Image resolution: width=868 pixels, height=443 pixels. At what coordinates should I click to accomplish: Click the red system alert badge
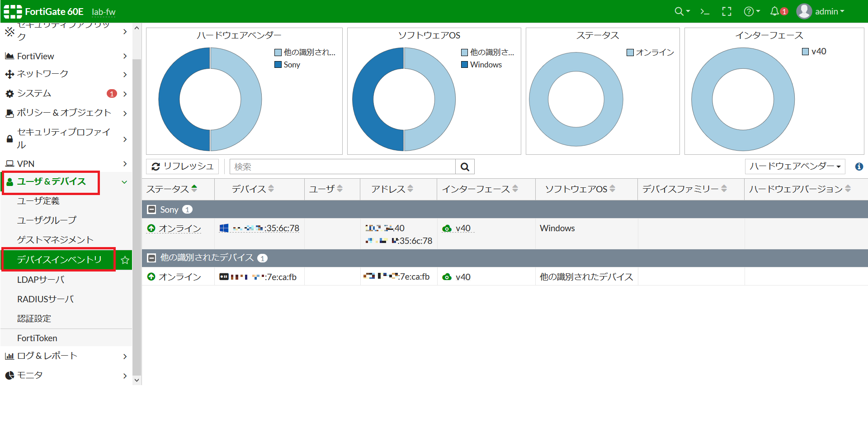(112, 94)
